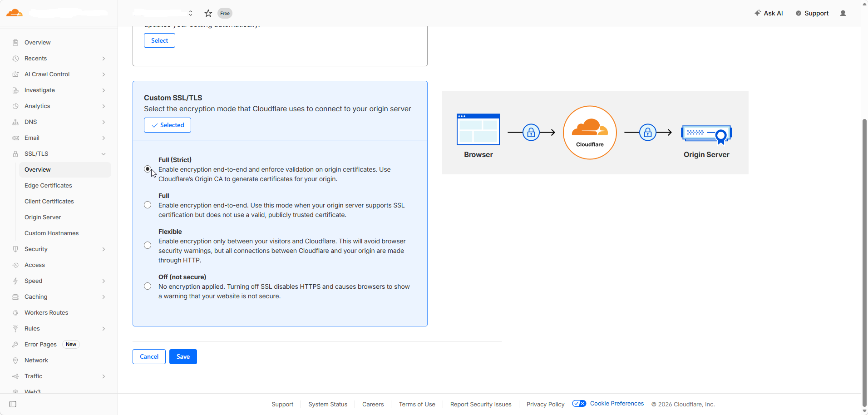The image size is (868, 415).
Task: Open the SSL/TLS Overview subpage
Action: [x=65, y=170]
